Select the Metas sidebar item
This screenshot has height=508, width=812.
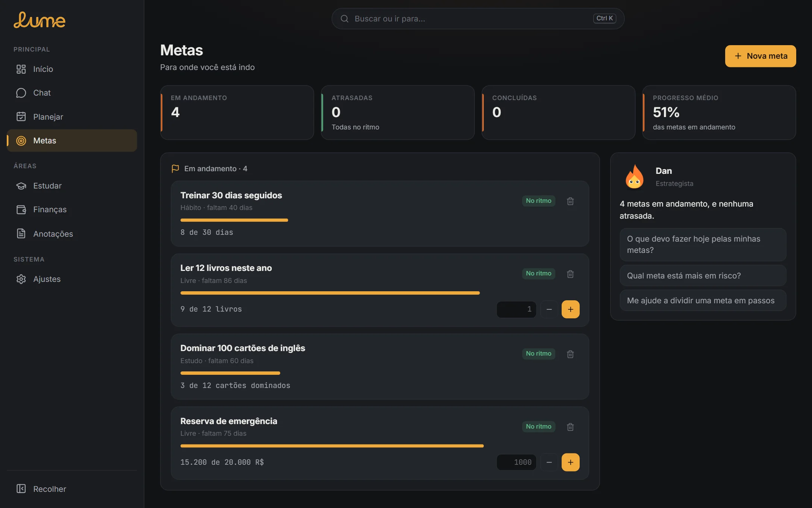[72, 141]
